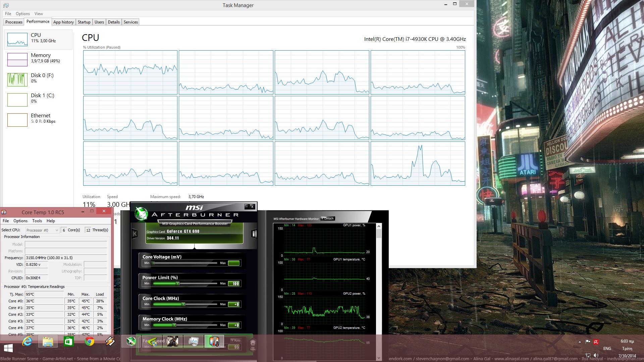Switch to the Services tab
The image size is (644, 362).
click(x=130, y=22)
